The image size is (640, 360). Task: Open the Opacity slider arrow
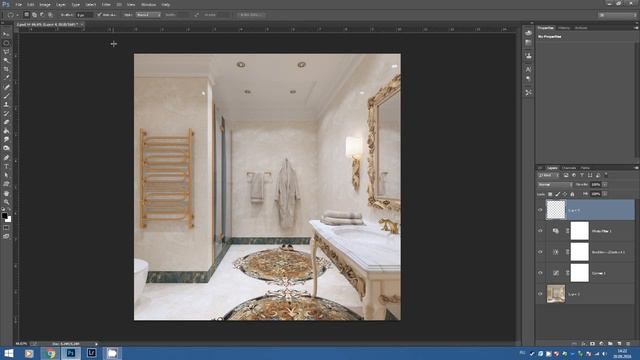tap(605, 184)
